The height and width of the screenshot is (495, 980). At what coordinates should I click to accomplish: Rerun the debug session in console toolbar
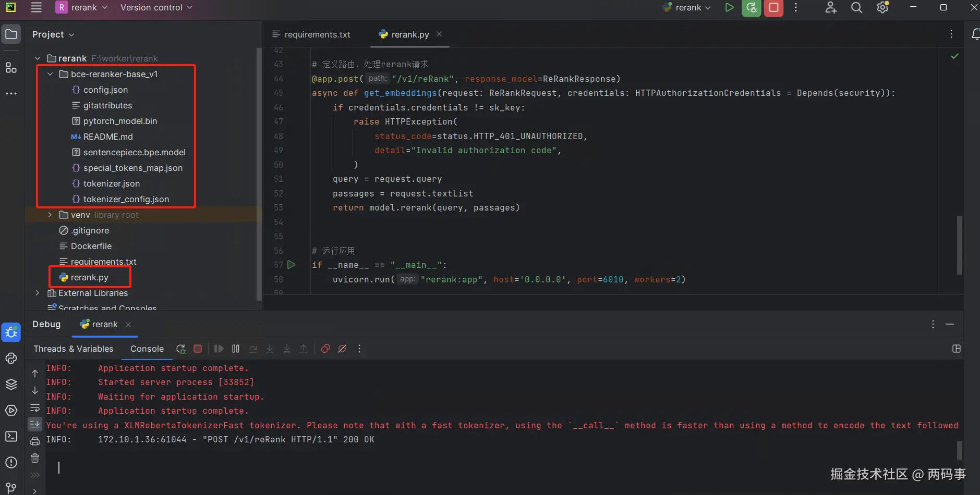pyautogui.click(x=181, y=349)
